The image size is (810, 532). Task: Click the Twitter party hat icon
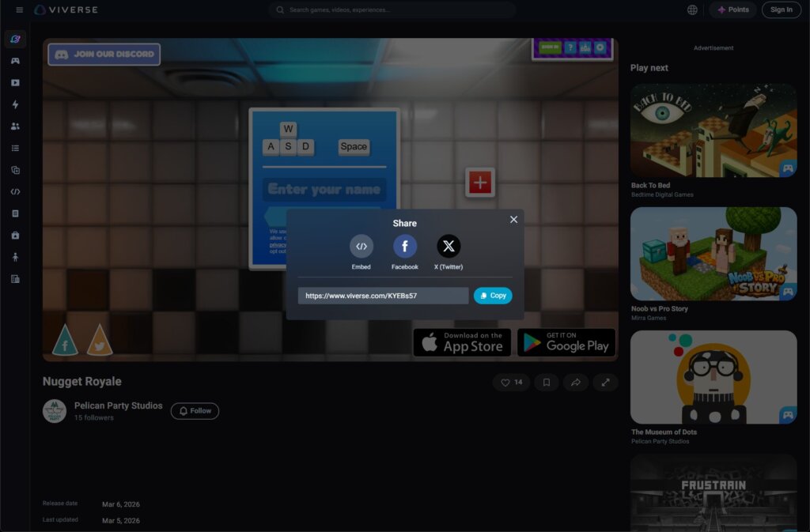point(100,341)
